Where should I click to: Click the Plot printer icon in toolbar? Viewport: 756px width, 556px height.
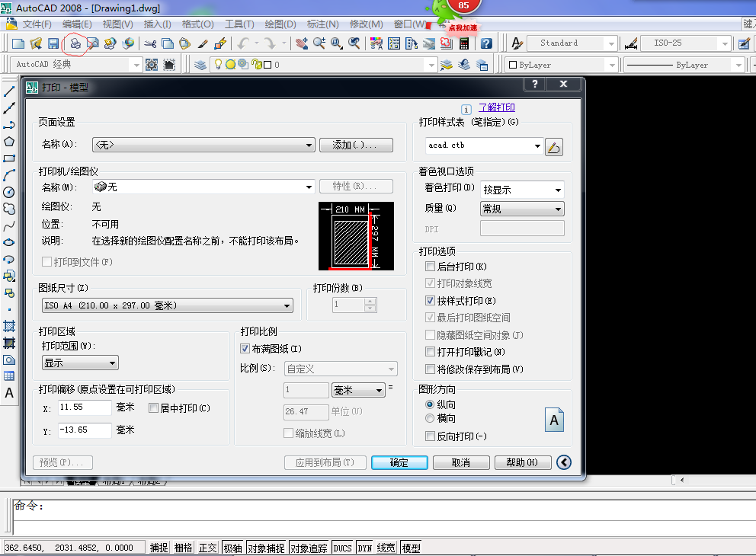click(75, 43)
